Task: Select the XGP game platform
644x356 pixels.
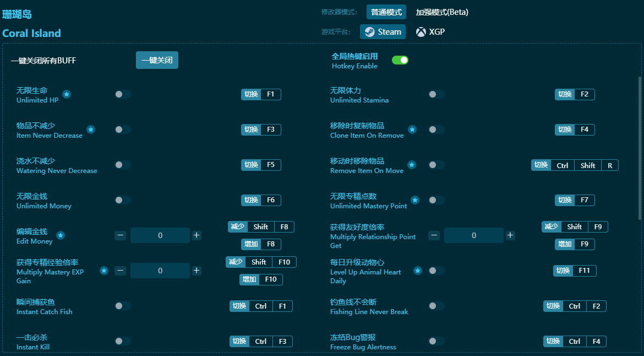Action: click(430, 32)
